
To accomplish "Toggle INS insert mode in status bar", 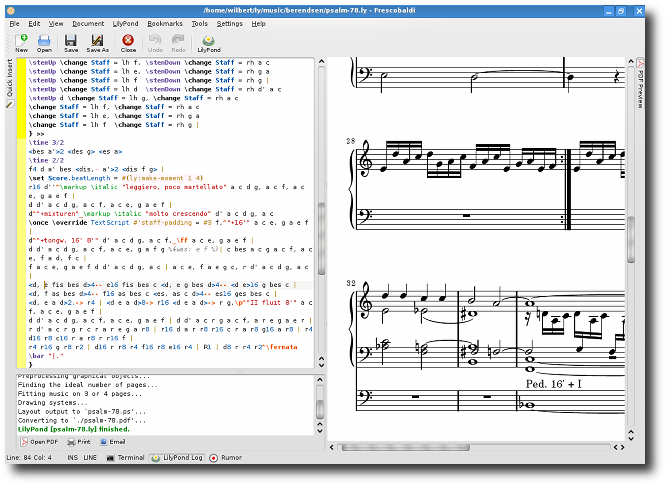I will tap(72, 458).
